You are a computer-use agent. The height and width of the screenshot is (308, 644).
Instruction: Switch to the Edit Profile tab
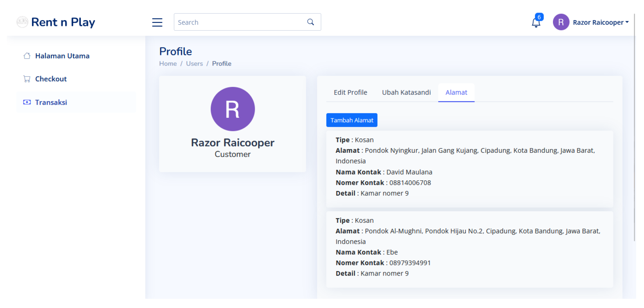(x=350, y=92)
